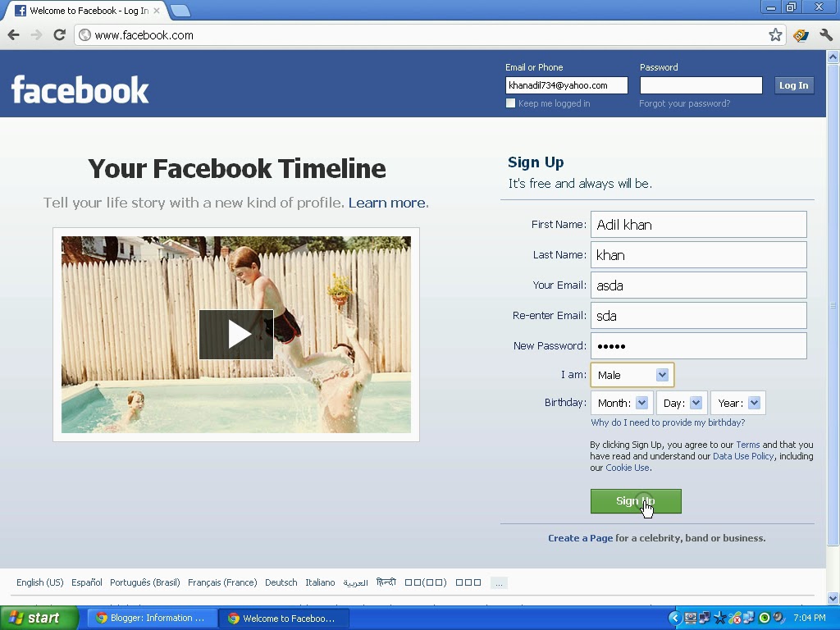The image size is (840, 630).
Task: Open the Terms link
Action: [748, 445]
